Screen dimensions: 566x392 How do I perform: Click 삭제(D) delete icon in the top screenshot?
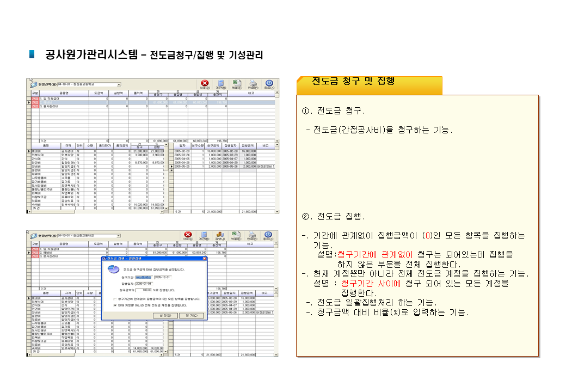205,83
